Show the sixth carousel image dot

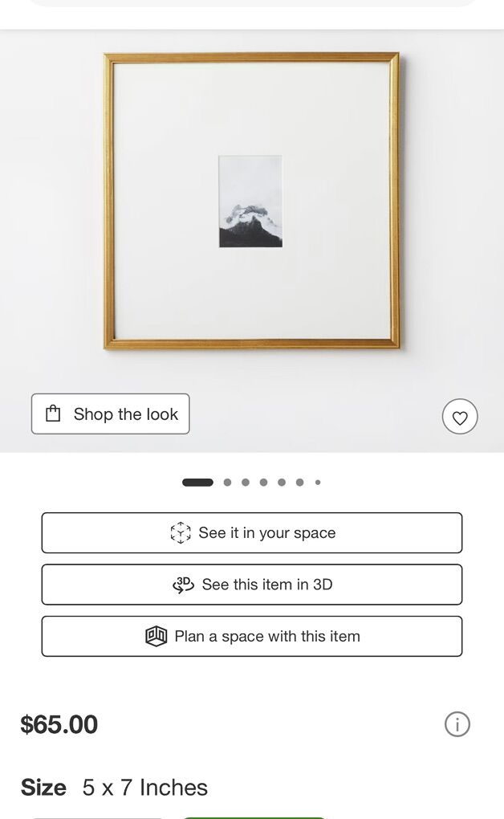pos(300,482)
